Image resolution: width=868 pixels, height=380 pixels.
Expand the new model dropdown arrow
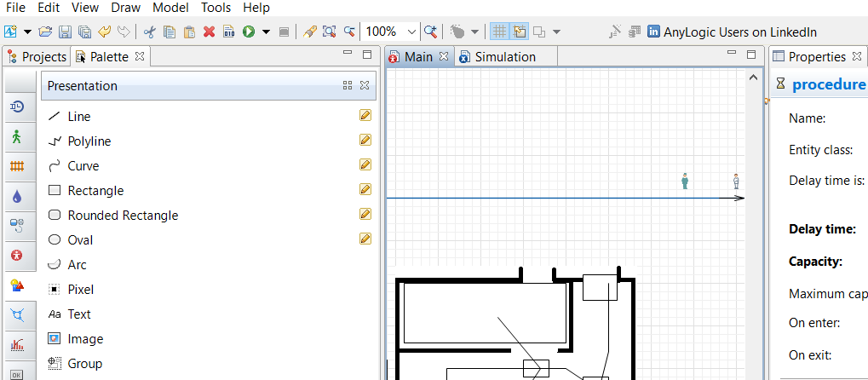tap(27, 32)
